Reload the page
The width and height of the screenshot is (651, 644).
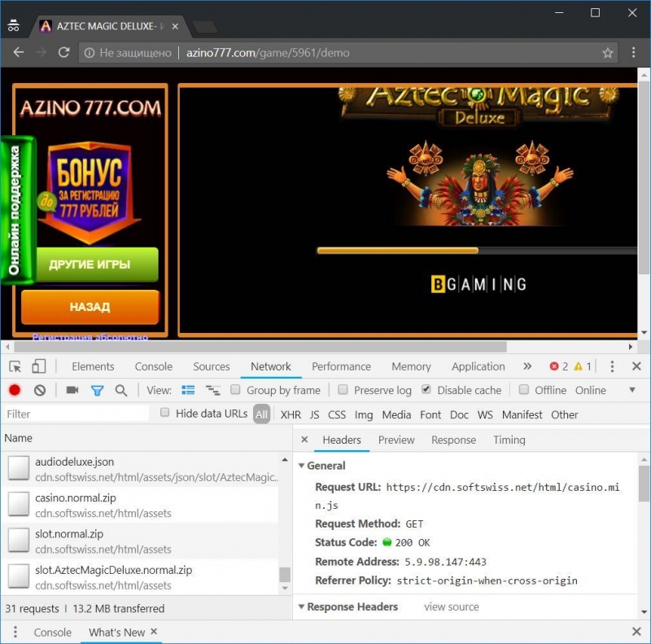[64, 53]
